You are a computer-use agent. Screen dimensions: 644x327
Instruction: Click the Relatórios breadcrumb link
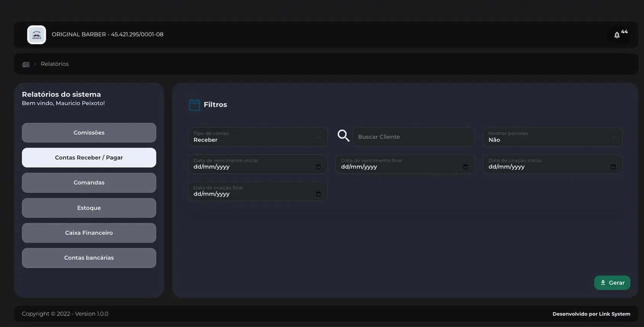pos(55,64)
